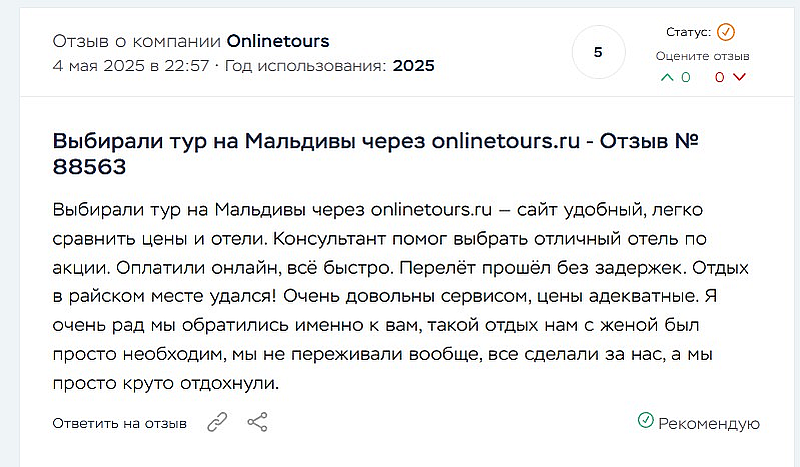Copy review link via chain icon
Image resolution: width=800 pixels, height=467 pixels.
click(x=217, y=423)
